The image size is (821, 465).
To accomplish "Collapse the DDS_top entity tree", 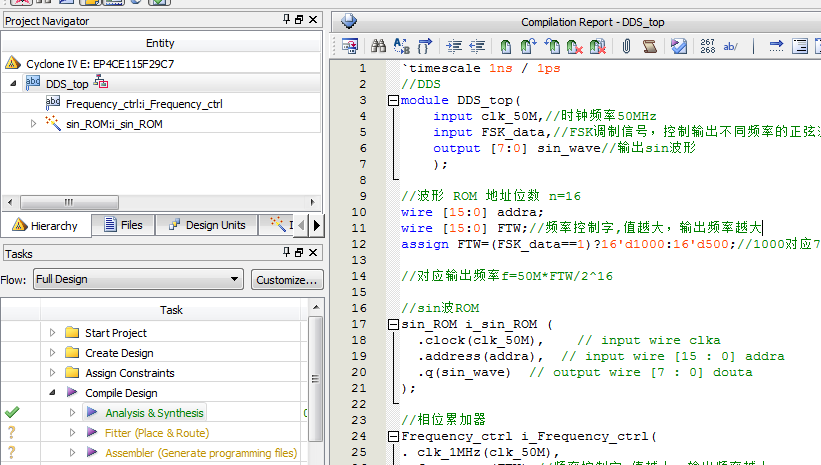I will pos(14,83).
